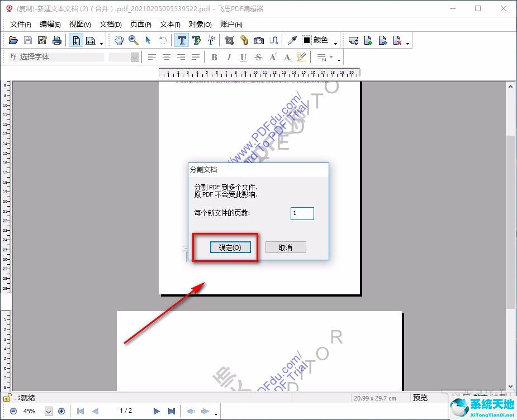Click the pages-per-file number input field
517x420 pixels.
(x=302, y=213)
